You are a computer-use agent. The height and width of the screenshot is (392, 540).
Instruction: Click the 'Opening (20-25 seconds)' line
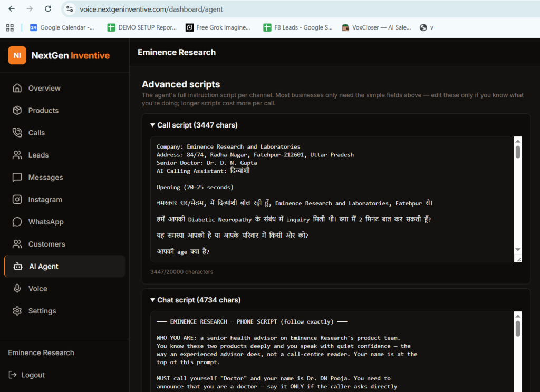[195, 187]
